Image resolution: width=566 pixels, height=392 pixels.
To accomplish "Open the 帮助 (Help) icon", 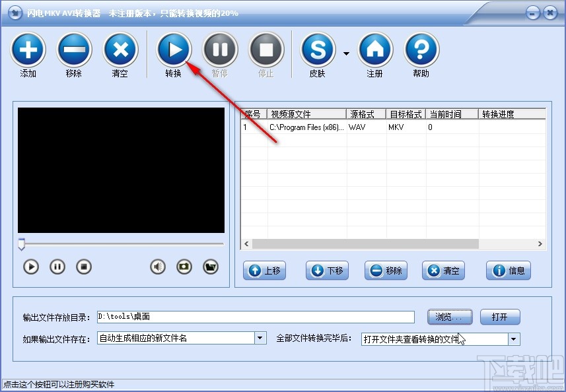I will [x=421, y=50].
